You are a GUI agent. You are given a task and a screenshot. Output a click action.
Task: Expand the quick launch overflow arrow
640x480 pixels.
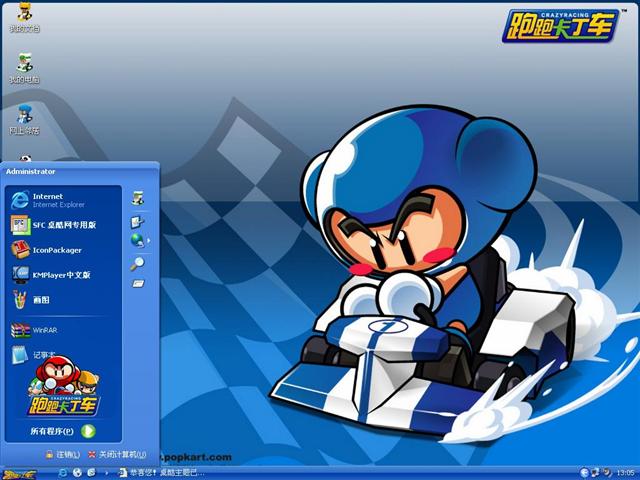click(107, 473)
